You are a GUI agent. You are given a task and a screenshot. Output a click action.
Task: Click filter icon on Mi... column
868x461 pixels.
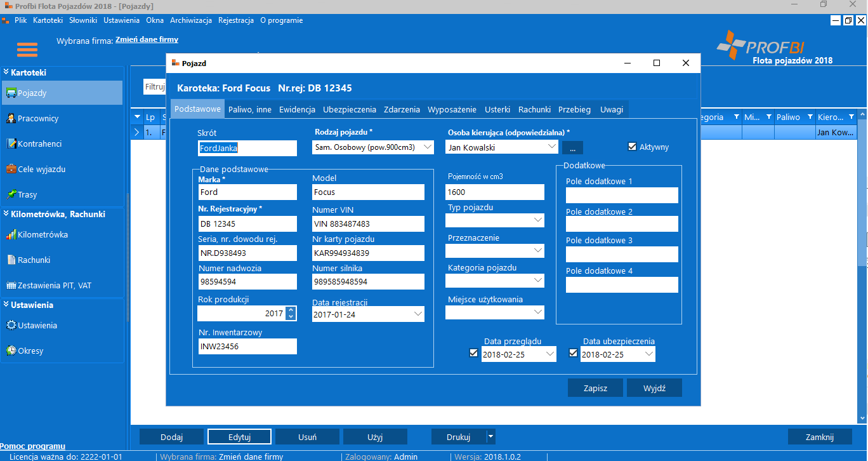point(768,117)
